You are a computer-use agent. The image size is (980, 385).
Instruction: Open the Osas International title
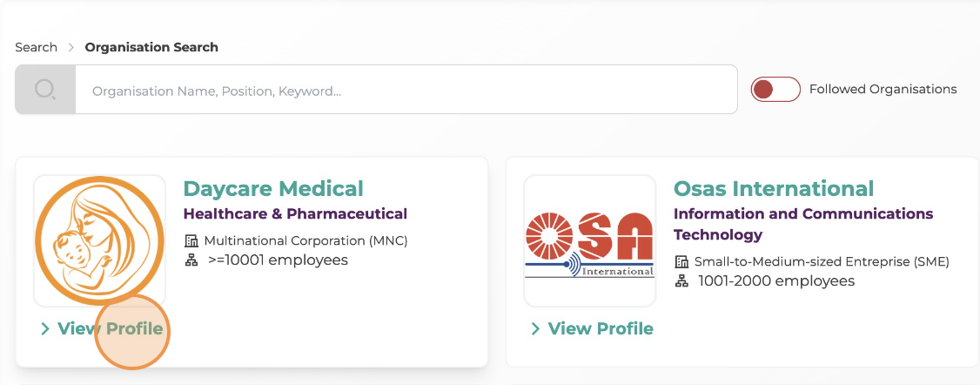pyautogui.click(x=774, y=188)
